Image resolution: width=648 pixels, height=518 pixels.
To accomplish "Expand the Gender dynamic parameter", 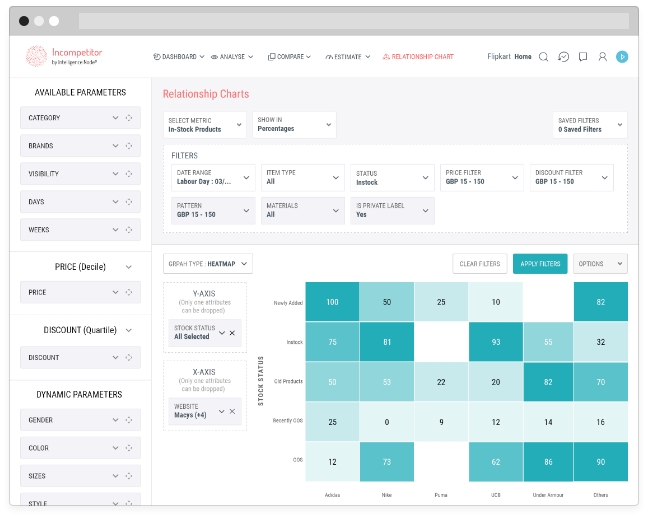I will click(x=115, y=420).
